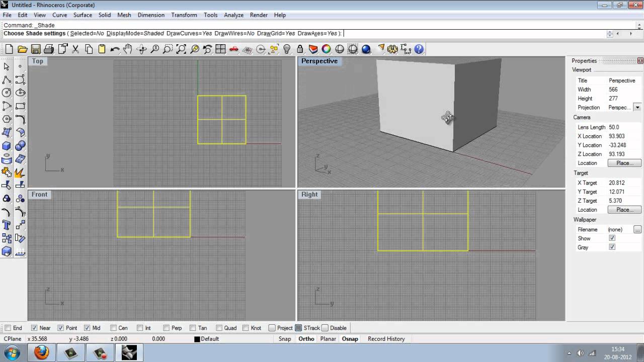Enable the Cen osnap checkbox
The image size is (644, 362).
[113, 328]
